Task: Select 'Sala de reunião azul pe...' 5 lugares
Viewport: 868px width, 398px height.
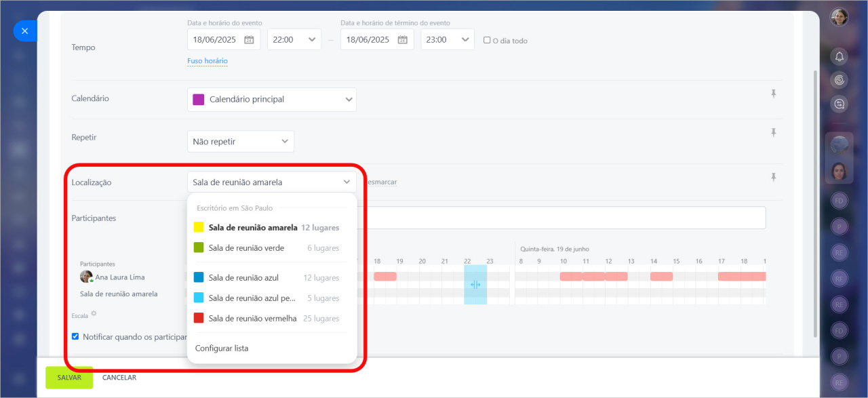Action: coord(271,298)
